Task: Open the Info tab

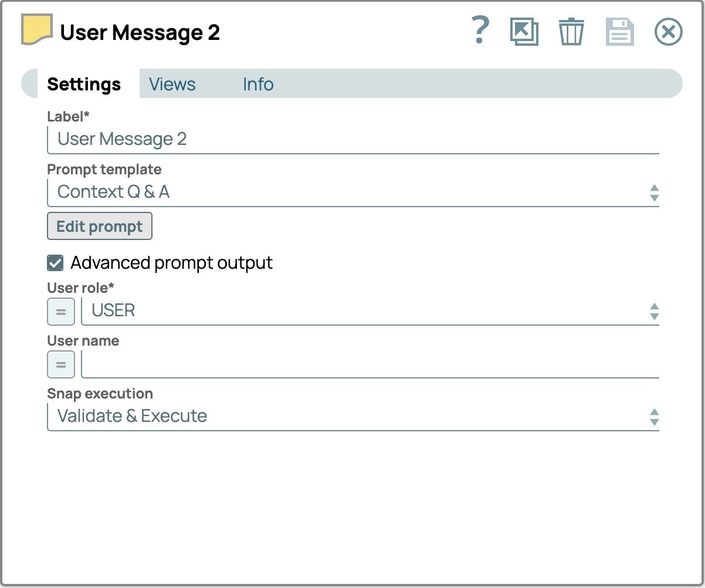Action: [258, 85]
